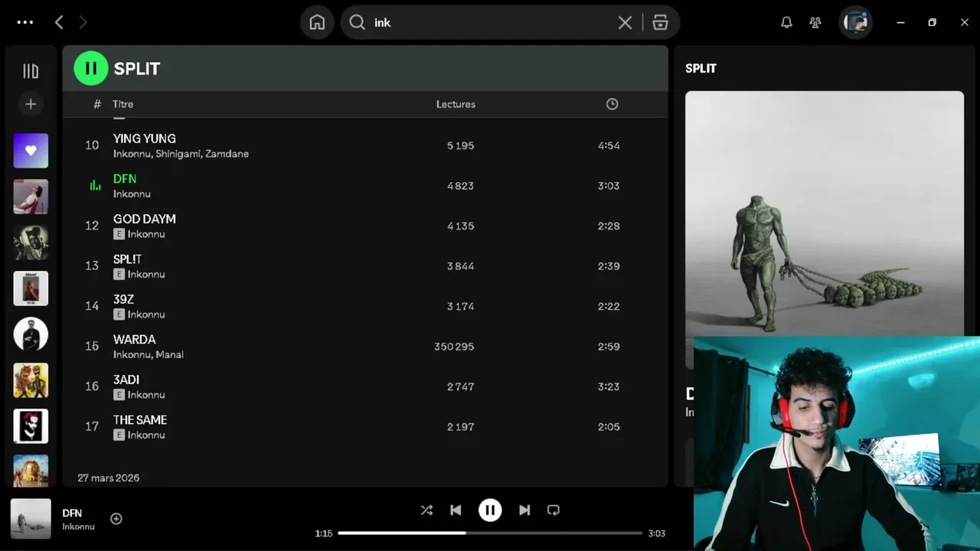
Task: Open the Home page button
Action: (x=317, y=22)
